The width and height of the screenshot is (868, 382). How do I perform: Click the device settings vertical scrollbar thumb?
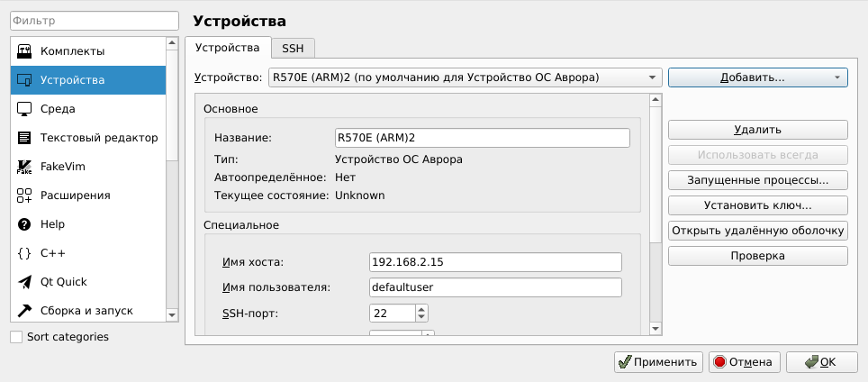coord(656,173)
